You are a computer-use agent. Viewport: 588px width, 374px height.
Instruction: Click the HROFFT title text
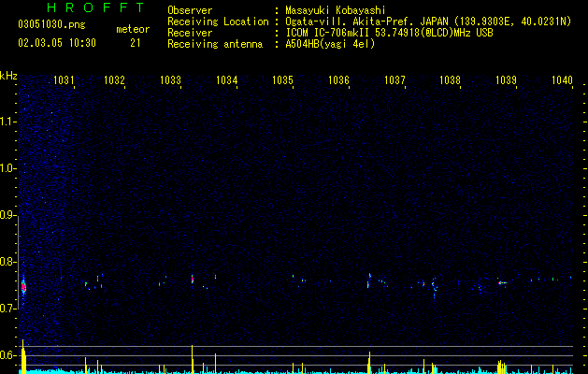[96, 7]
